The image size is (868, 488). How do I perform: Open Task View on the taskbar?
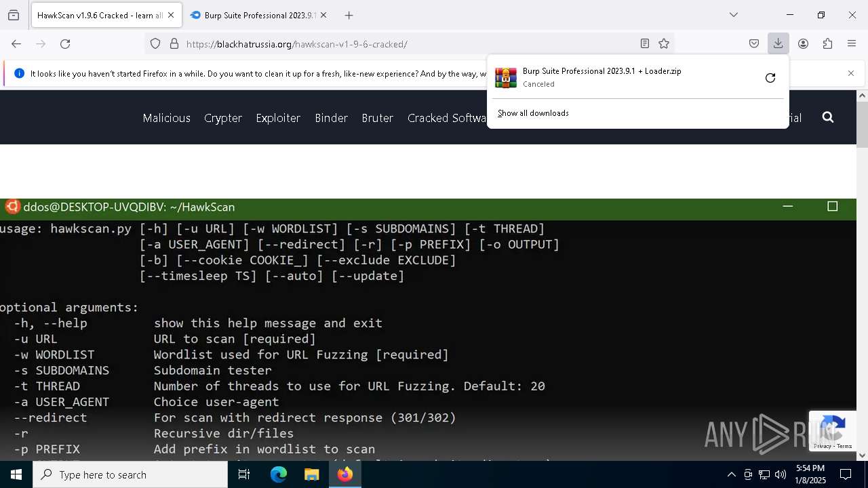coord(244,474)
